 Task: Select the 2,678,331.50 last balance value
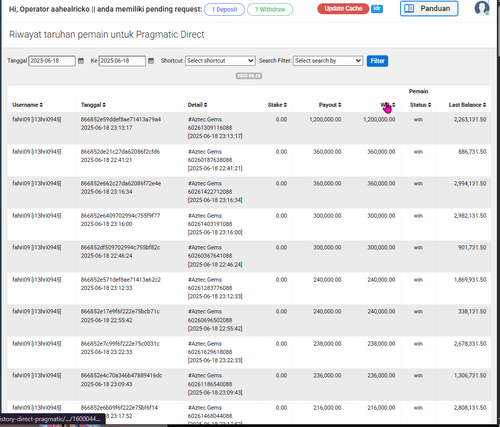coord(470,344)
